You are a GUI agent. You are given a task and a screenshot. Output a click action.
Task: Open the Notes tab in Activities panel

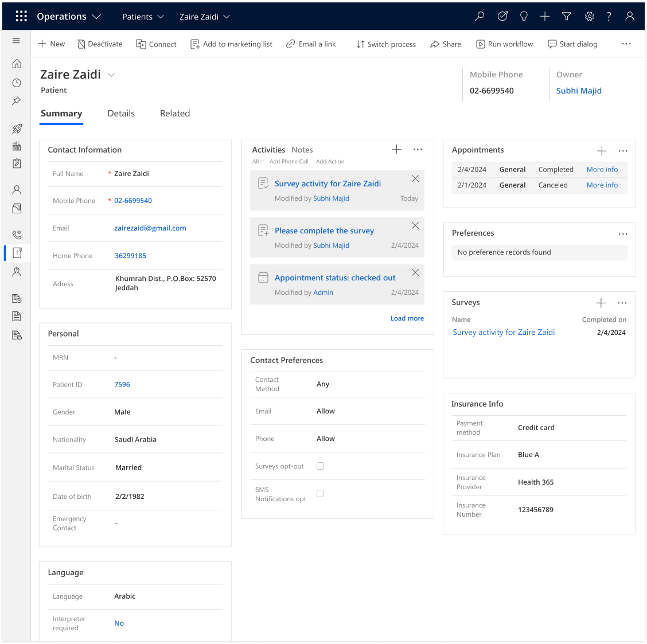pos(302,150)
